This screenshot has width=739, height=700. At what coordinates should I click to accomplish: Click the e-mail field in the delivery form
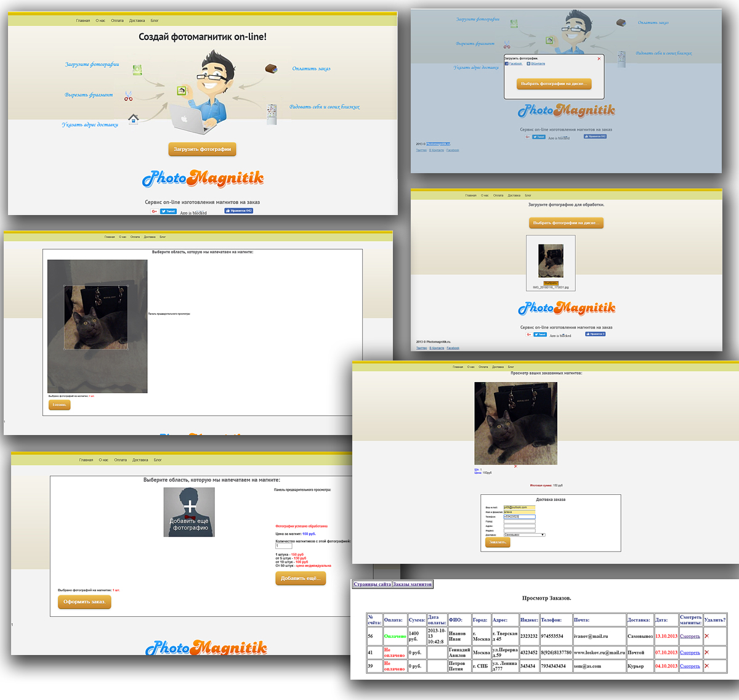tap(519, 508)
